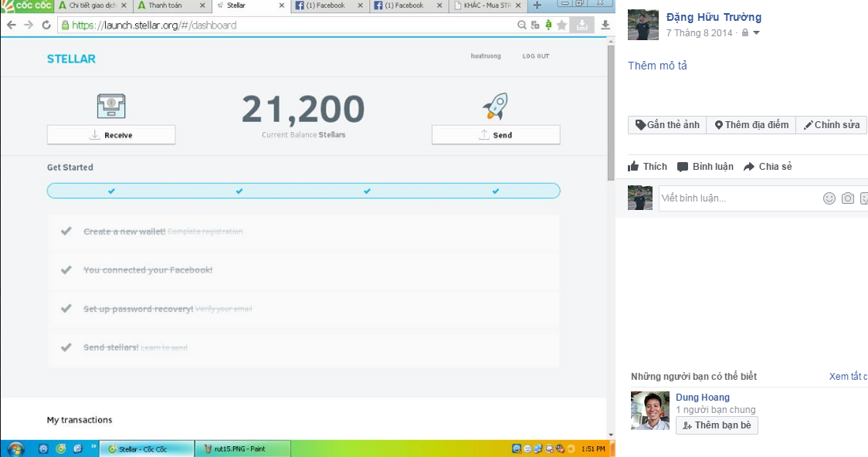Like the photo with Thích
This screenshot has width=868, height=457.
(x=647, y=167)
